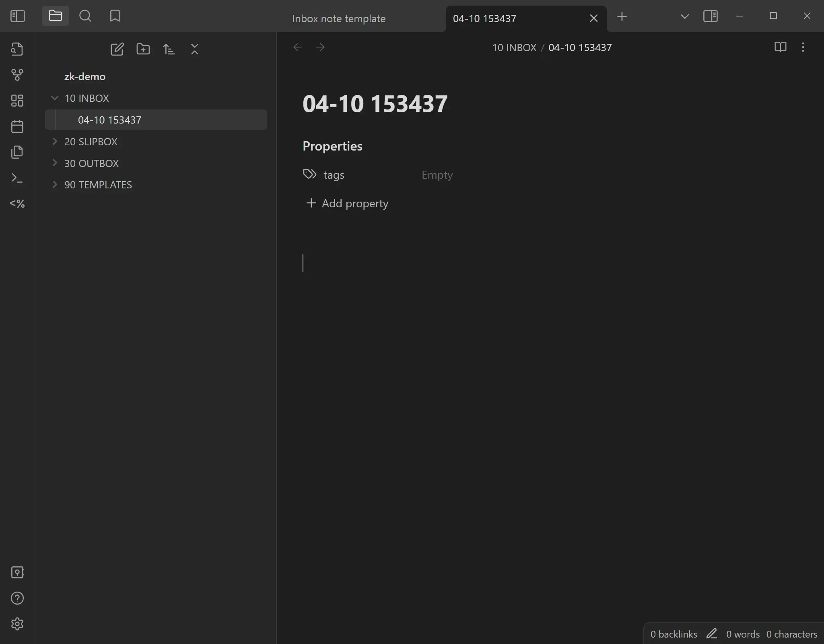
Task: Collapse the 10 INBOX folder
Action: pyautogui.click(x=55, y=98)
